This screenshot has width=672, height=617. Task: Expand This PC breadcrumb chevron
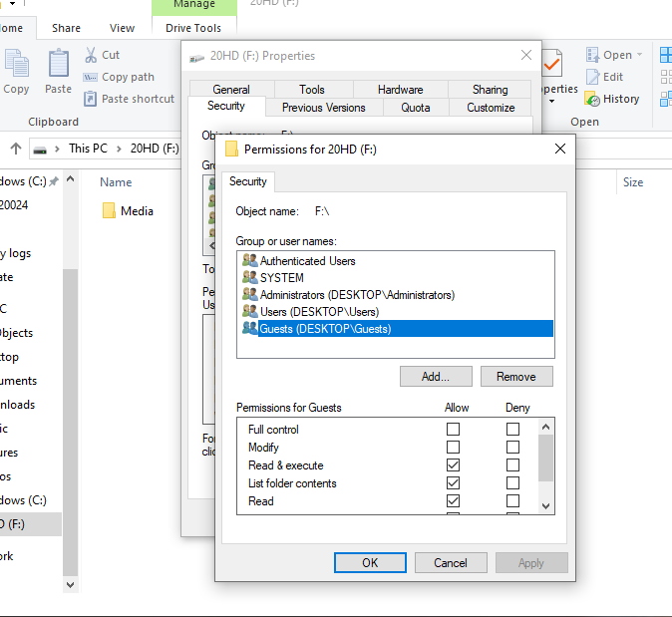119,149
